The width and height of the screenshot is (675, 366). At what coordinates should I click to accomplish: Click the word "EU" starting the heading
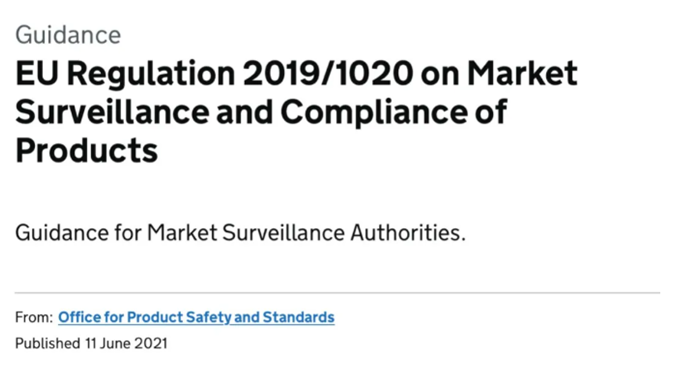click(x=37, y=73)
